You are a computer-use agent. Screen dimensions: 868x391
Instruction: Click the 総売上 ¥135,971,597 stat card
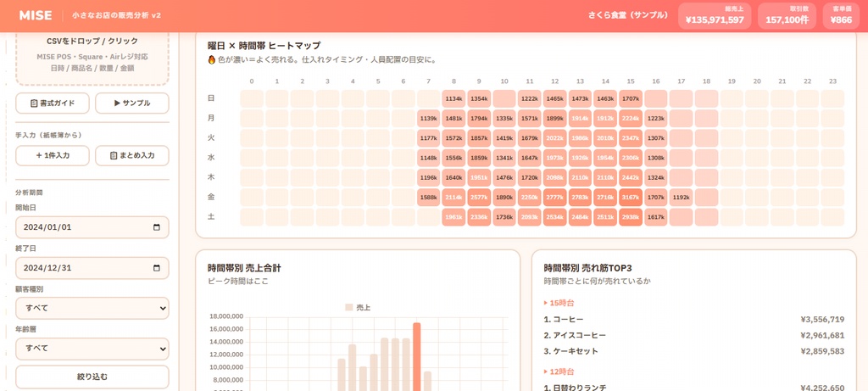pos(715,15)
